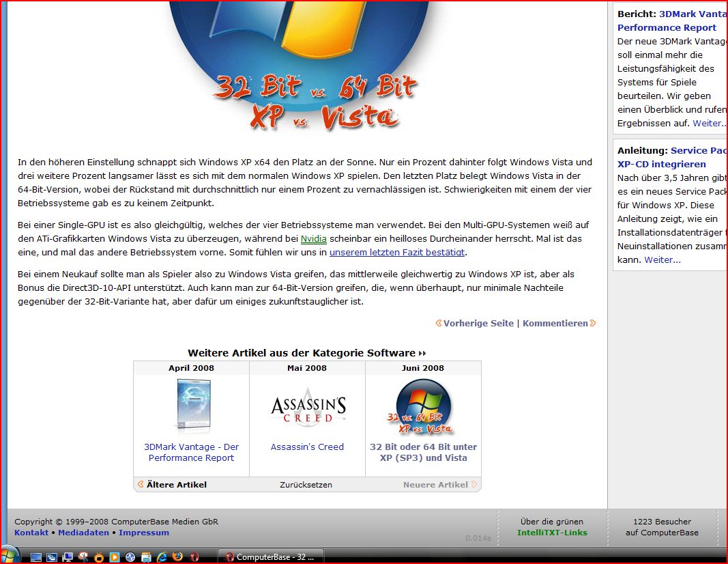The image size is (728, 564).
Task: Open 'unserem letzten Fazit bestätigt' link
Action: (x=397, y=252)
